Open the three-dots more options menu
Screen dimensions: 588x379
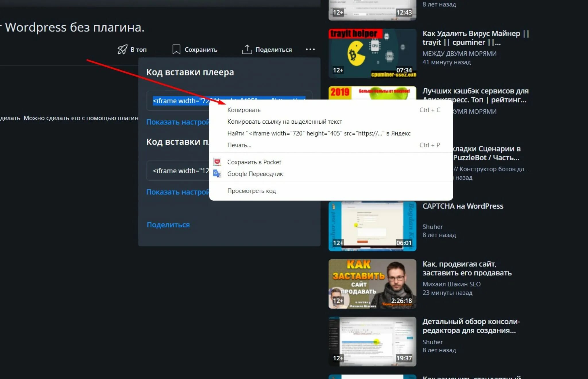tap(310, 49)
